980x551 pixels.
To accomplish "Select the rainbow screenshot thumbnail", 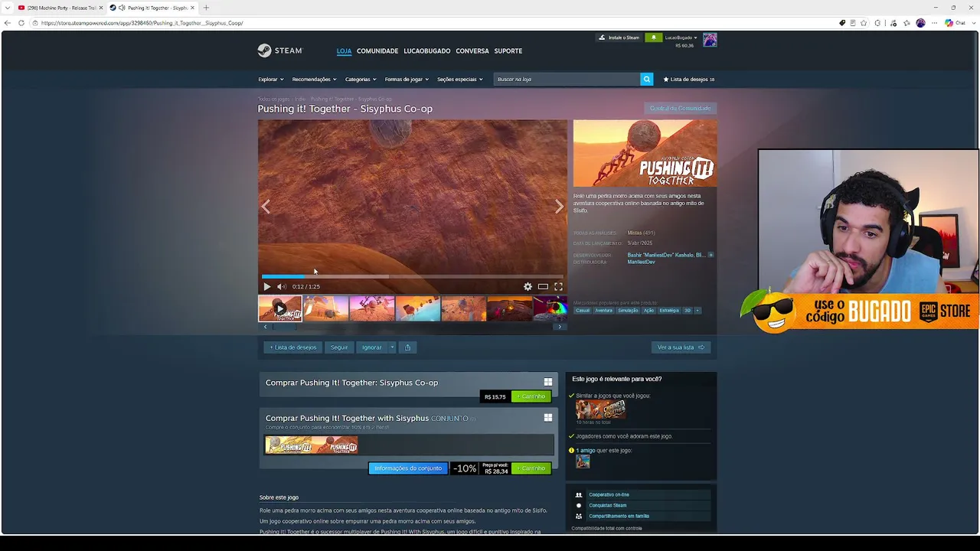I will click(550, 309).
